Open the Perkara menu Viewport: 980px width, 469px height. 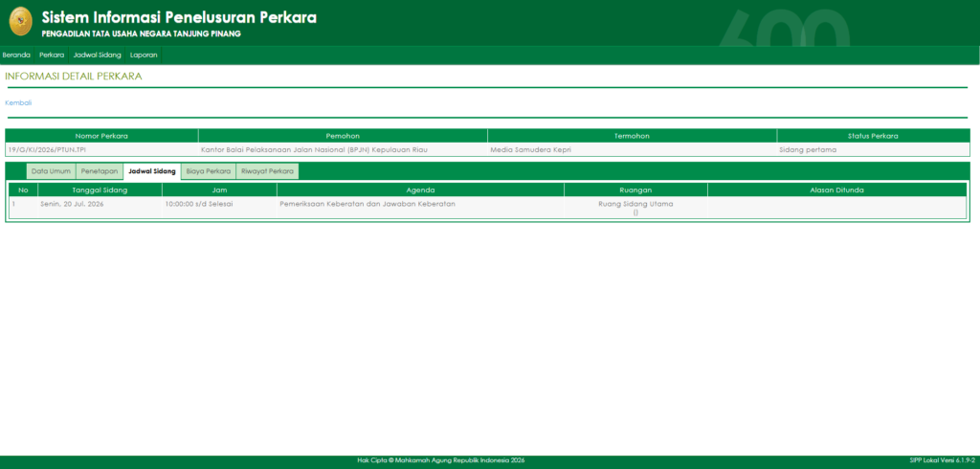pyautogui.click(x=52, y=55)
